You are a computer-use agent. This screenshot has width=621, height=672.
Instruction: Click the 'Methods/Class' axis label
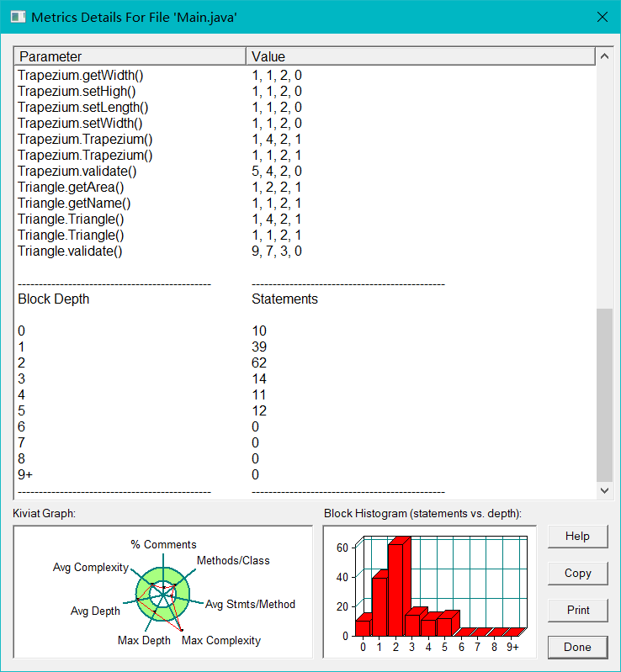pos(233,561)
